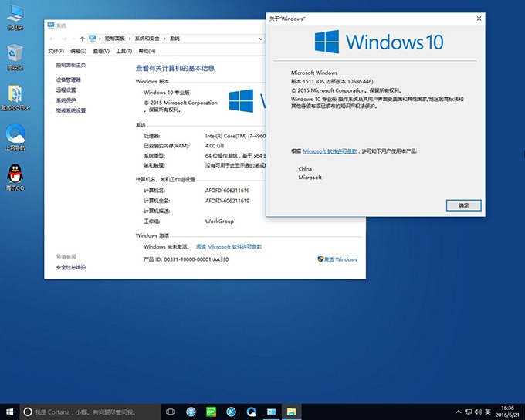Open the 工具(T) menu
Screen dimensions: 525x420
point(124,52)
